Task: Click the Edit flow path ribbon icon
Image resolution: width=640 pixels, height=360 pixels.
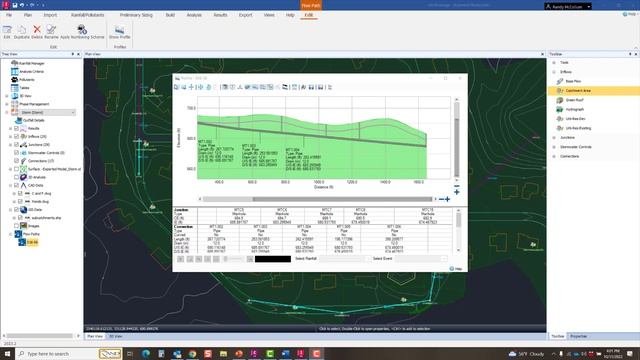Action: coord(7,31)
